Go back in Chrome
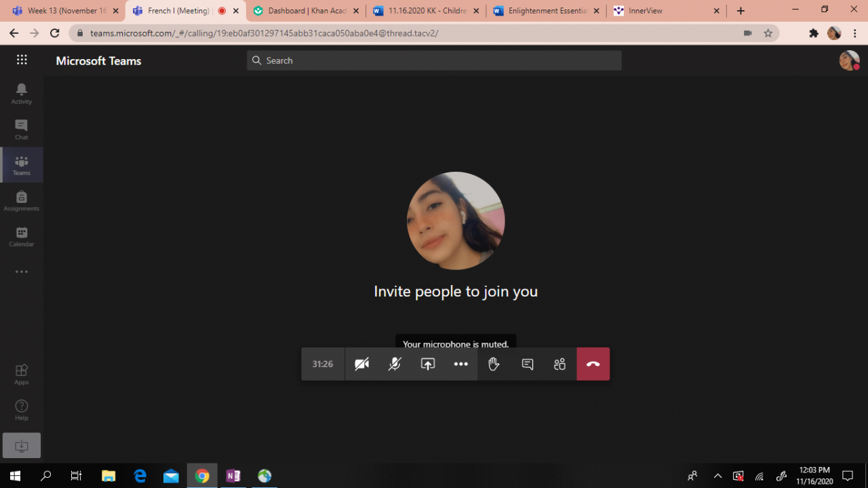868x488 pixels. 14,33
